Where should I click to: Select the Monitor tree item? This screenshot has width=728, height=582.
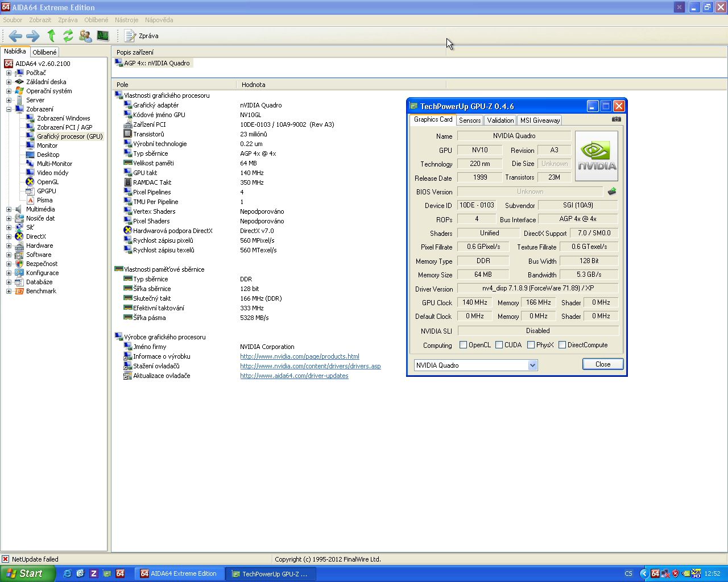47,145
